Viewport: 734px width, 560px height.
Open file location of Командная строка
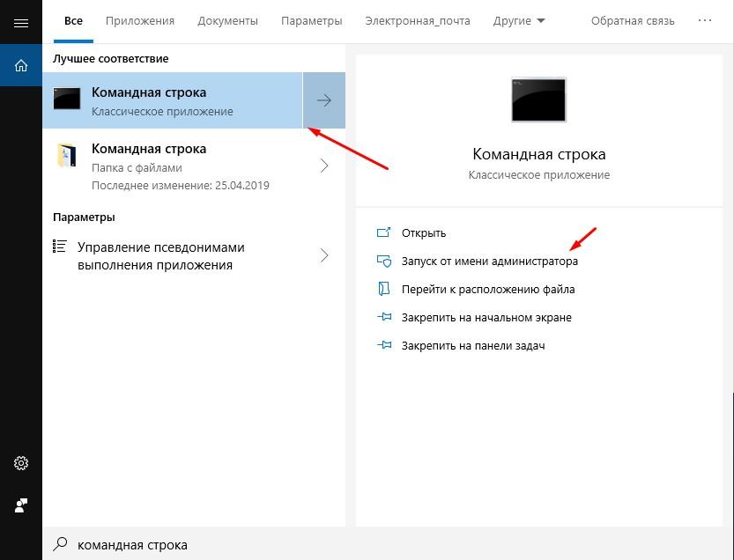click(491, 289)
